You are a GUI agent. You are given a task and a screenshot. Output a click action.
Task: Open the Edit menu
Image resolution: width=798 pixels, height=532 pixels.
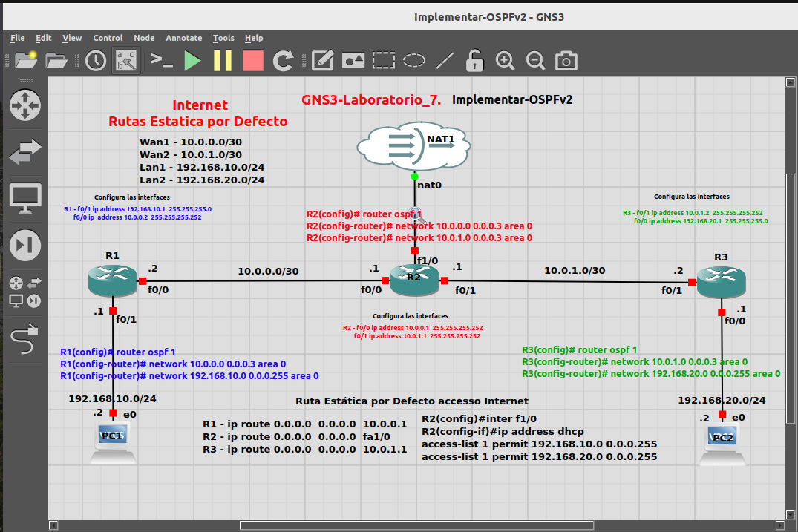tap(43, 38)
